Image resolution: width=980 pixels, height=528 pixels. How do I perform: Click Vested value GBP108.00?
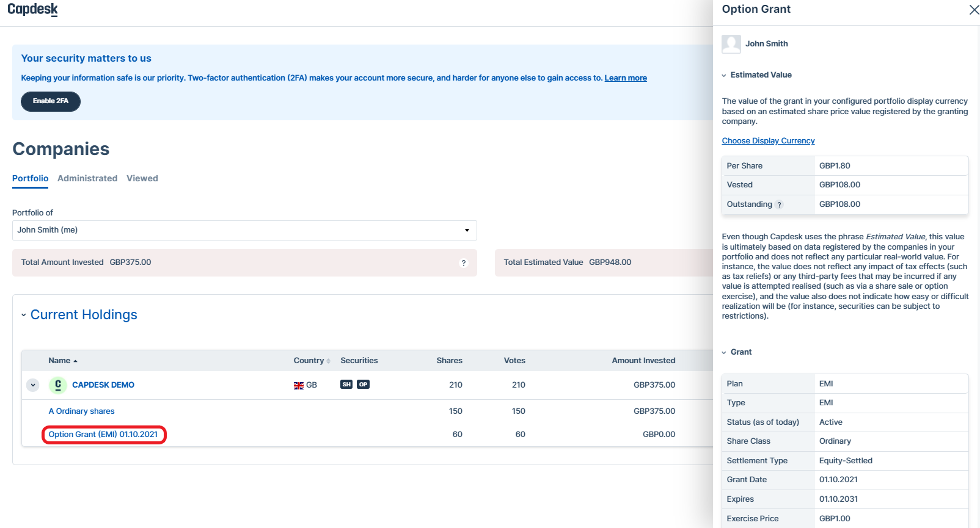(x=839, y=185)
